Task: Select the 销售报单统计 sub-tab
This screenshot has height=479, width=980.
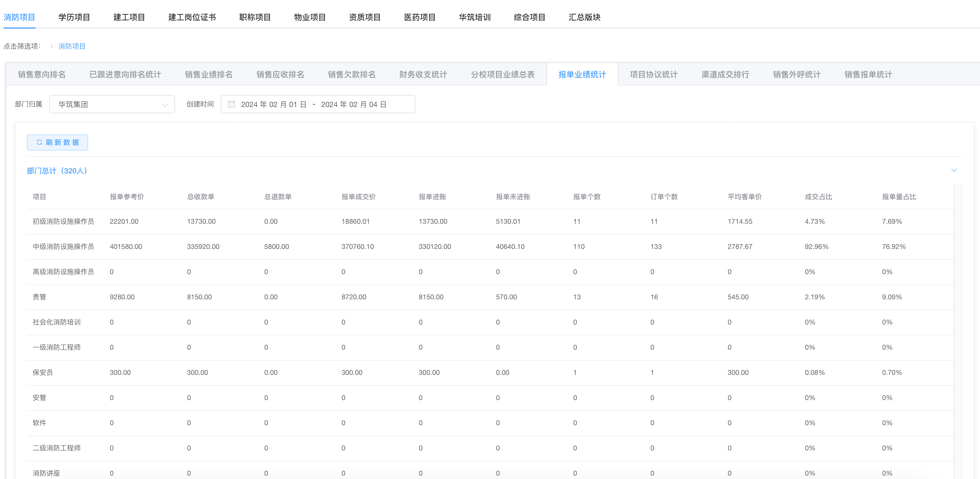Action: coord(868,74)
